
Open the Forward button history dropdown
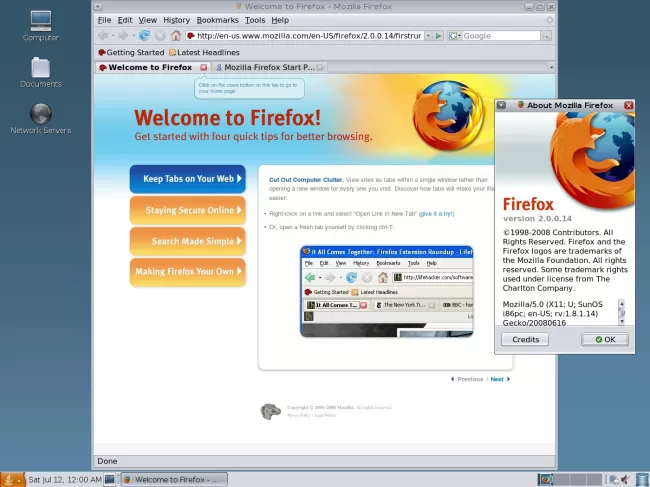(133, 36)
